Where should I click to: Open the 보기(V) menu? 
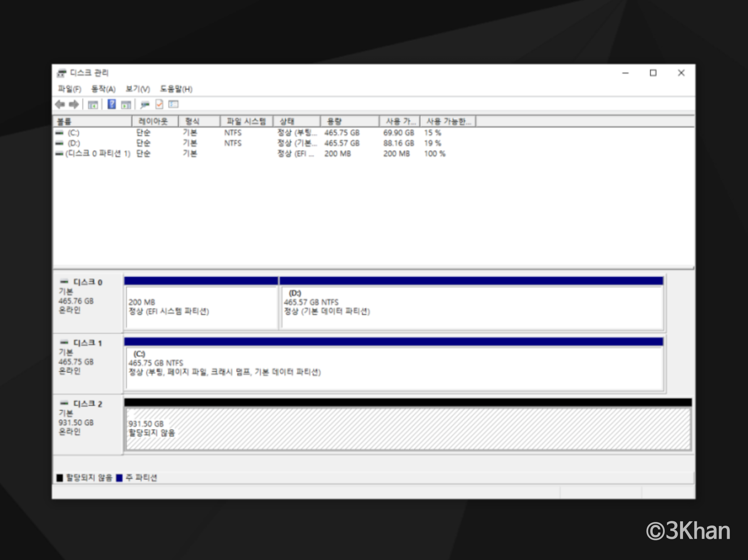tap(138, 89)
